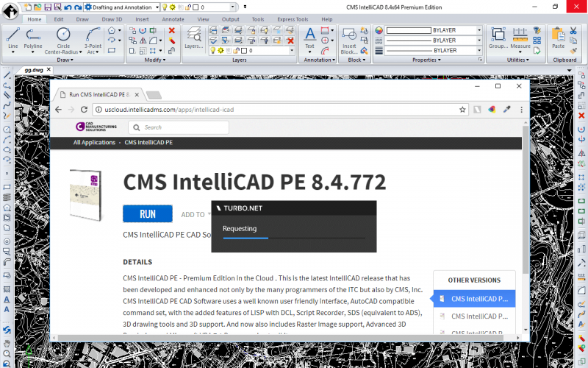Toggle layer freeze sun icon in ribbon Layers dropdown
This screenshot has width=588, height=368.
[220, 50]
